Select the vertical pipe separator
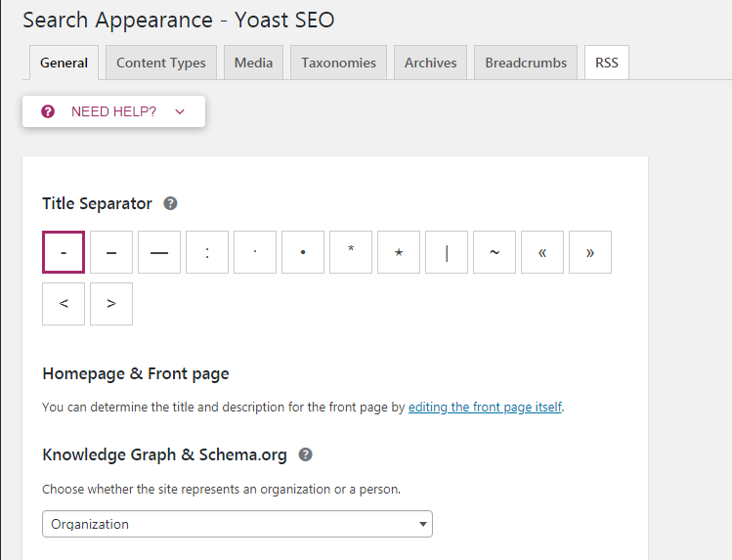The width and height of the screenshot is (732, 560). coord(447,252)
